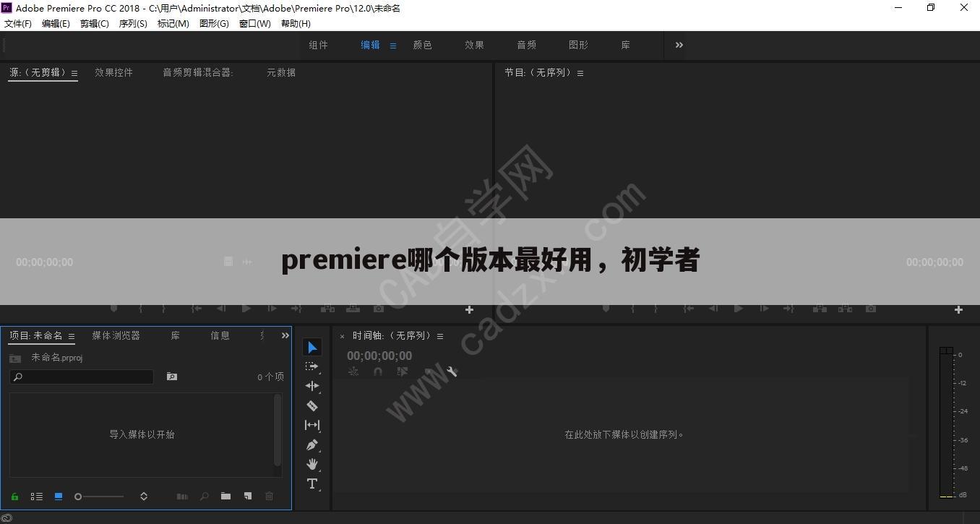980x524 pixels.
Task: Expand the workspace overflow chevrons
Action: coord(679,45)
